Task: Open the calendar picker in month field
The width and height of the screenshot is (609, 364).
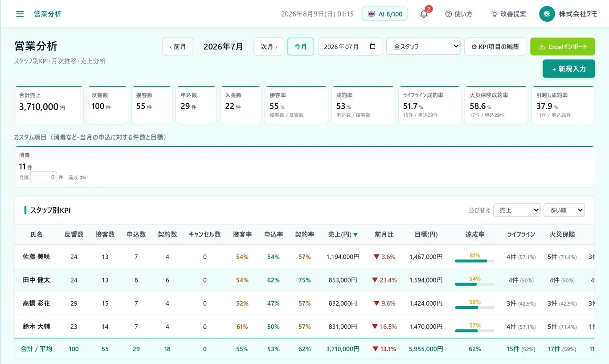Action: tap(373, 46)
